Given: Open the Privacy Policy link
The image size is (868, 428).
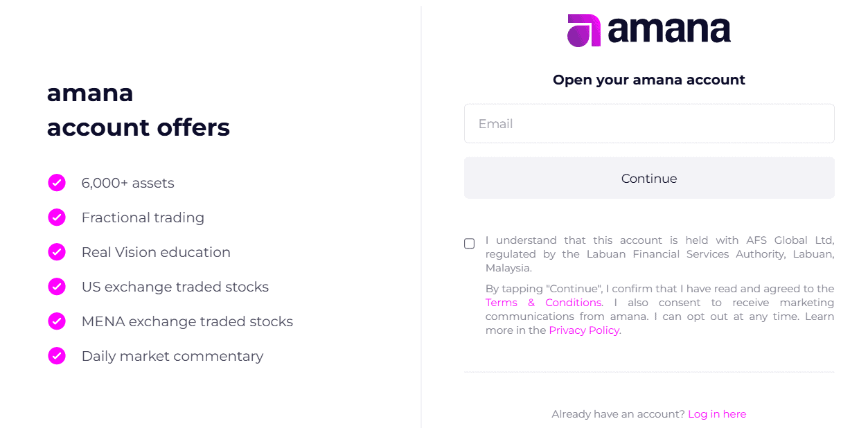Looking at the screenshot, I should [x=584, y=330].
